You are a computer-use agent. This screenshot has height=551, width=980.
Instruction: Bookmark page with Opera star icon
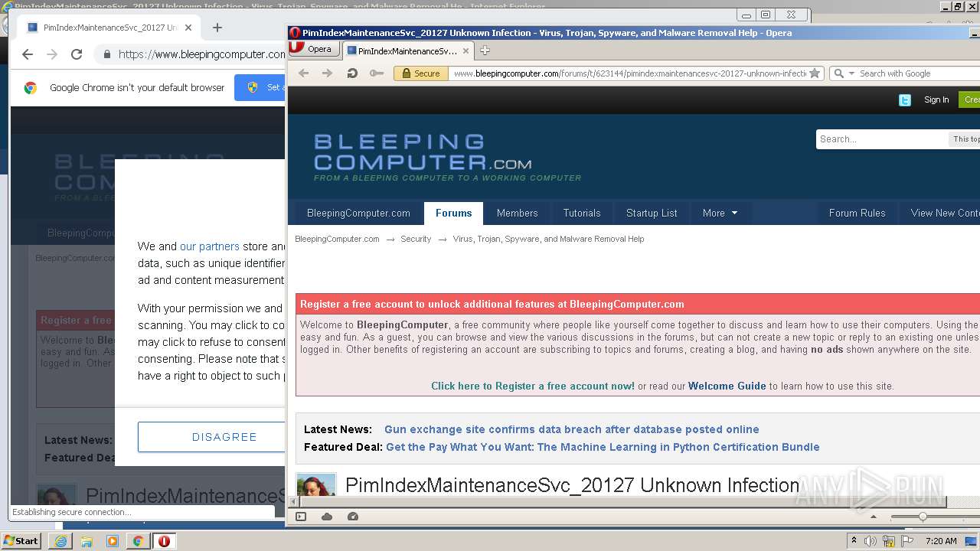click(815, 73)
